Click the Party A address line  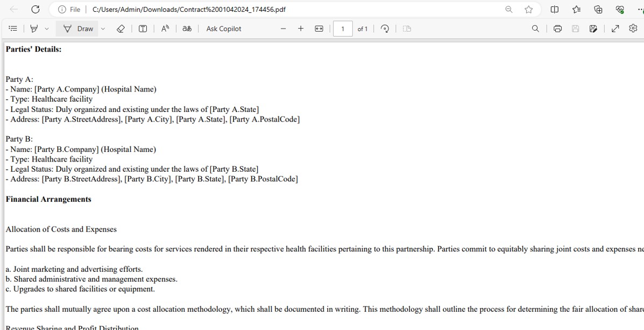[x=153, y=119]
